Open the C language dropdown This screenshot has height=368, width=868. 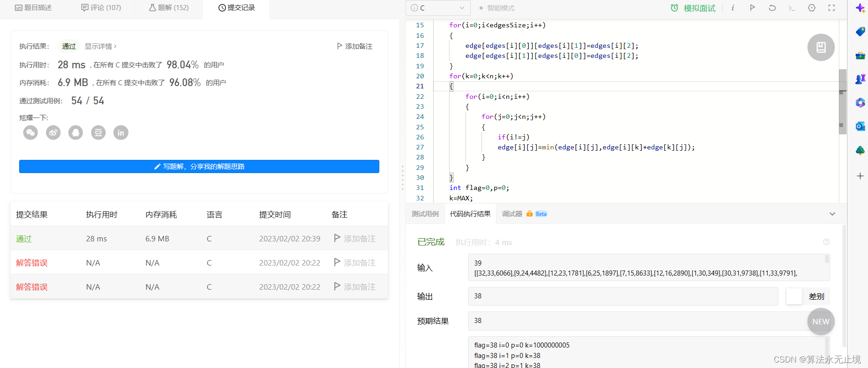[438, 8]
